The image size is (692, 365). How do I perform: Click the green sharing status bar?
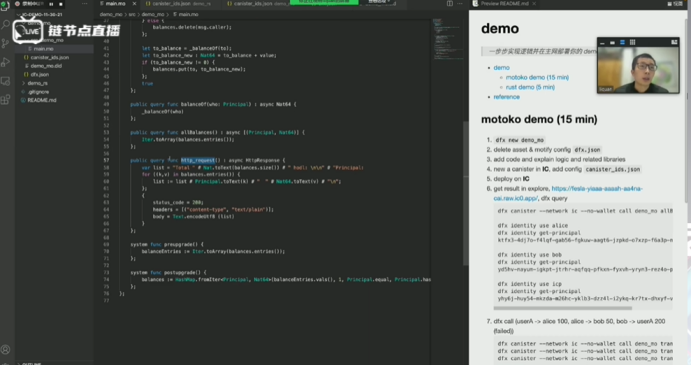[x=324, y=2]
